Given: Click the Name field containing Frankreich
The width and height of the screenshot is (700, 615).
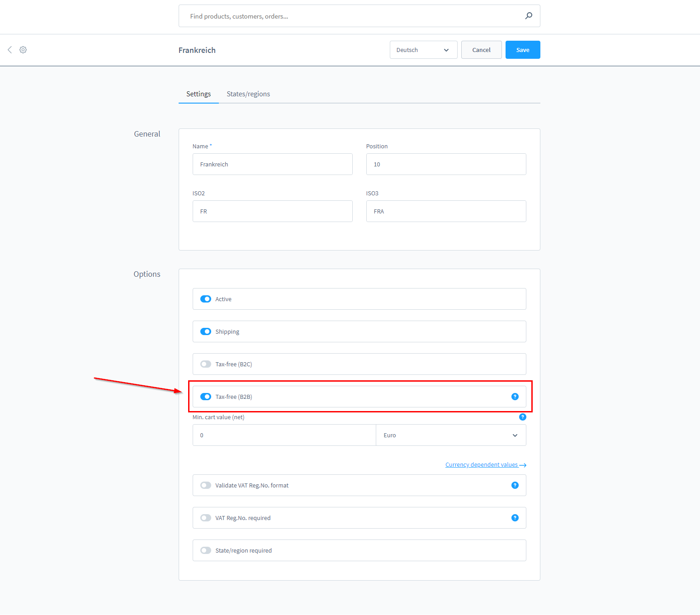Looking at the screenshot, I should pos(272,164).
